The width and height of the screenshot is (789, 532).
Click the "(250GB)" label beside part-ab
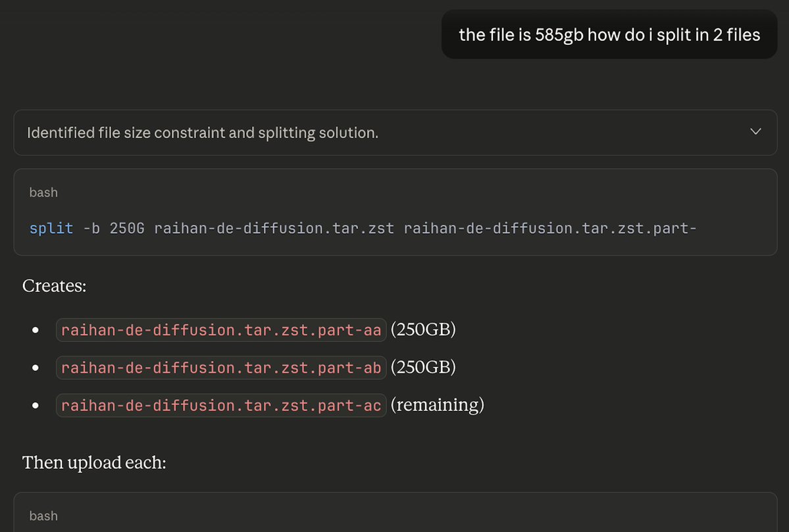pyautogui.click(x=423, y=368)
